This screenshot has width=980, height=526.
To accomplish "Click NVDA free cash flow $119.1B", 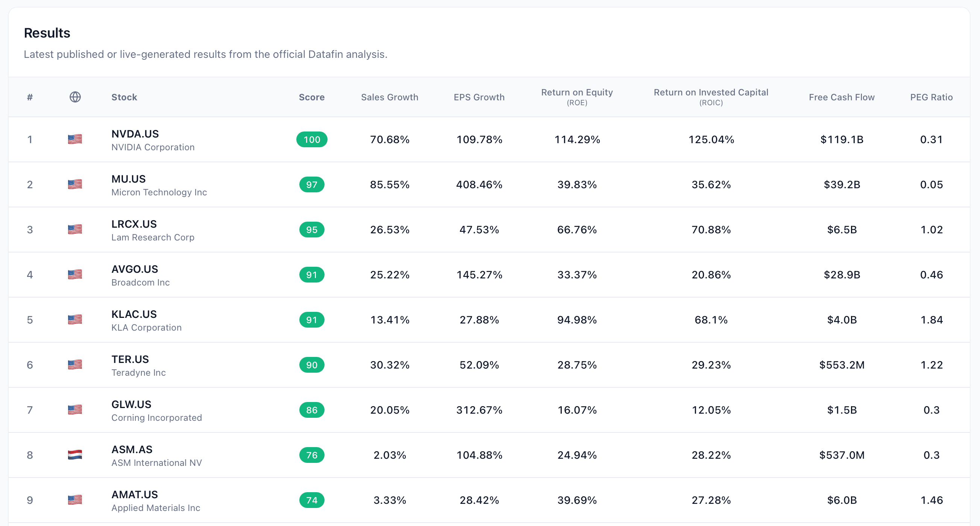I will coord(842,139).
